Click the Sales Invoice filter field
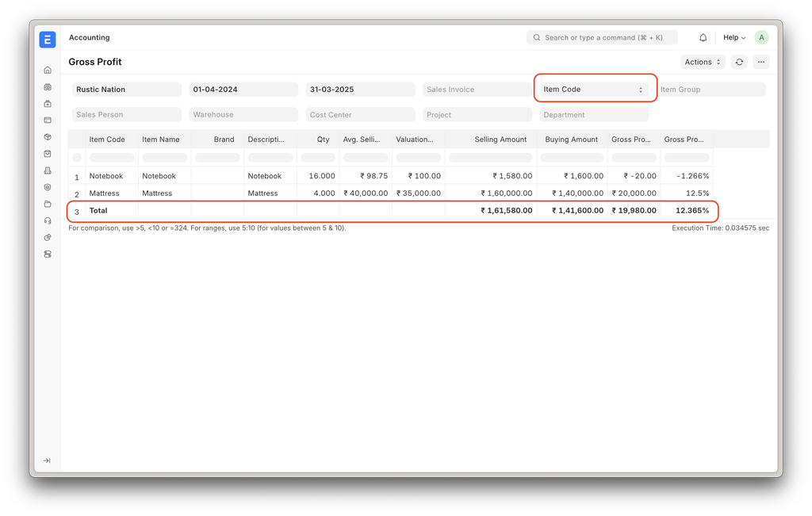 pyautogui.click(x=477, y=90)
